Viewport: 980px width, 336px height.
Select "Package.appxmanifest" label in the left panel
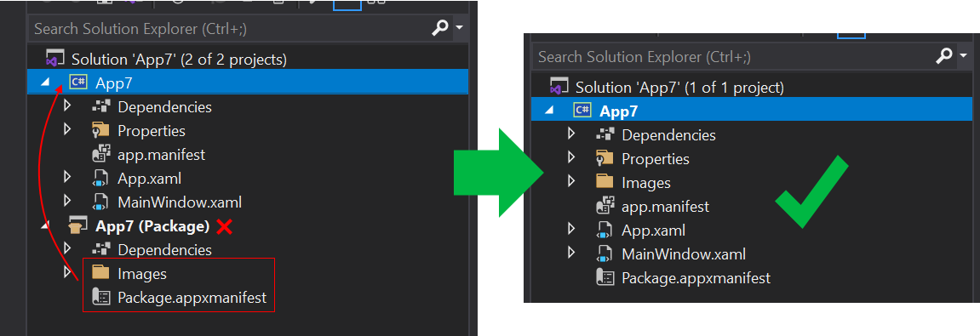tap(192, 298)
